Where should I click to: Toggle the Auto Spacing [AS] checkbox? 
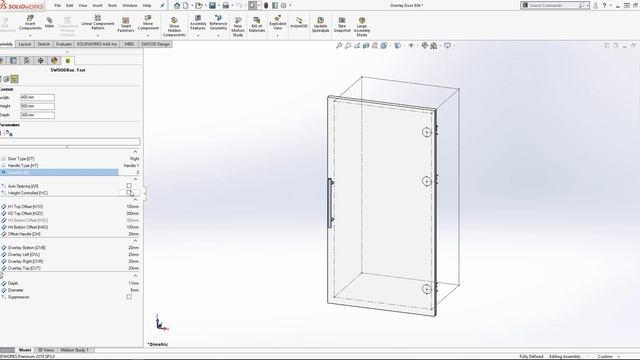click(x=129, y=186)
